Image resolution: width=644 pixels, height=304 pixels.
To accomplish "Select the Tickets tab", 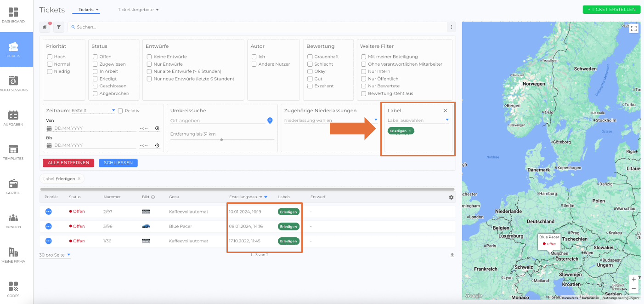I will (x=88, y=10).
